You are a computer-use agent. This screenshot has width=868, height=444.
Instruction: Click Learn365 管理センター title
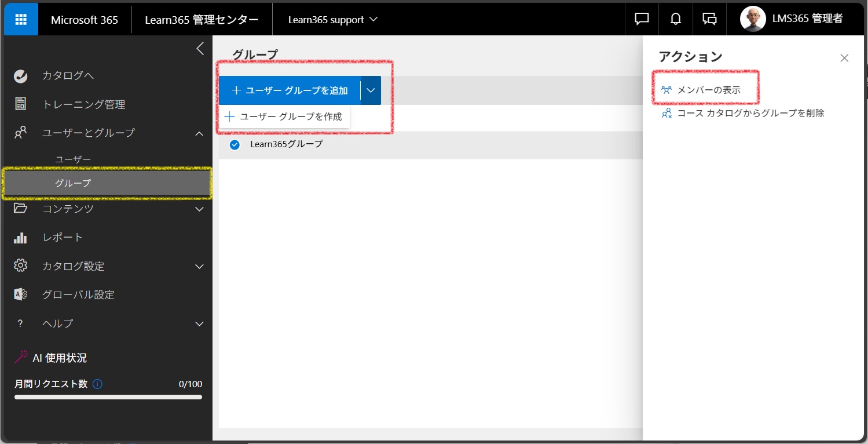coord(202,20)
